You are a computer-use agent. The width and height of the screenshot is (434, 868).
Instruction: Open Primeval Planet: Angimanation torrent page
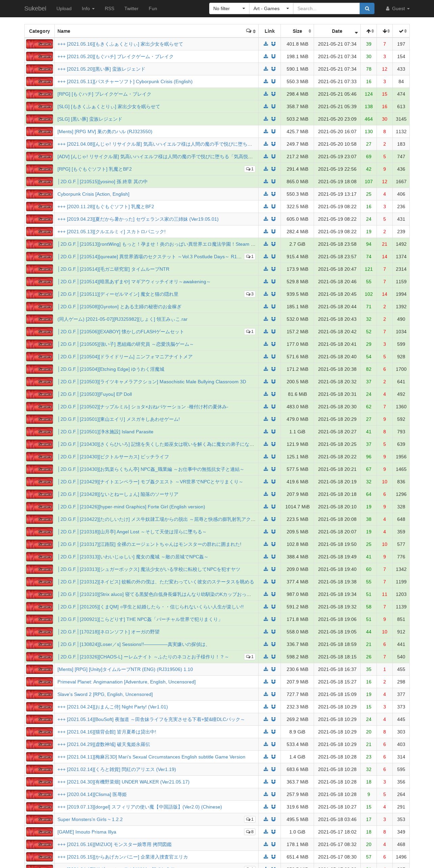coord(126,682)
